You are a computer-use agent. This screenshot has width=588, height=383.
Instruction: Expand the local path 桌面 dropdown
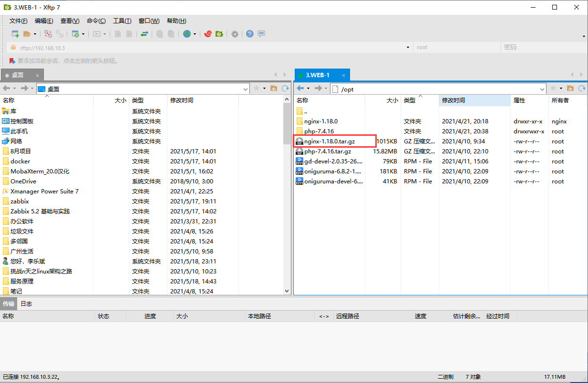(246, 89)
